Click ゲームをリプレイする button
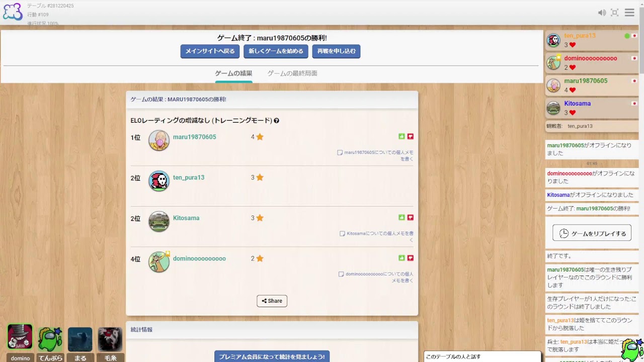This screenshot has width=644, height=362. (x=592, y=233)
